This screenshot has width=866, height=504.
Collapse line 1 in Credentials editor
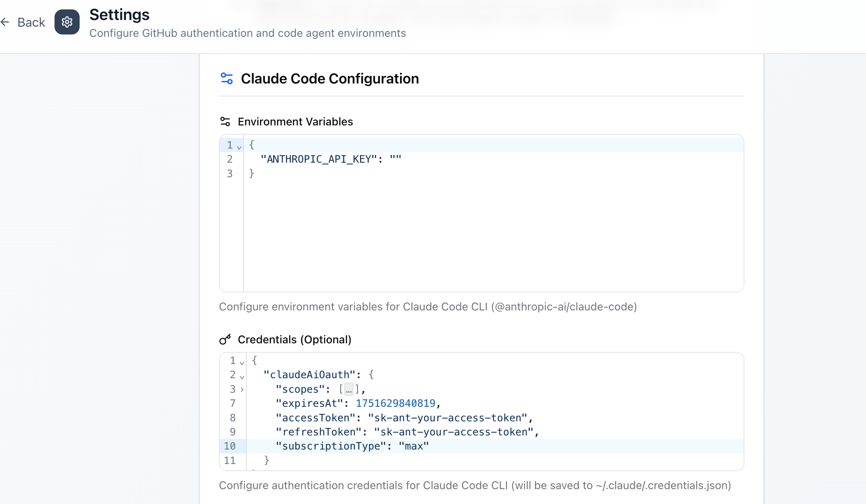pyautogui.click(x=242, y=363)
